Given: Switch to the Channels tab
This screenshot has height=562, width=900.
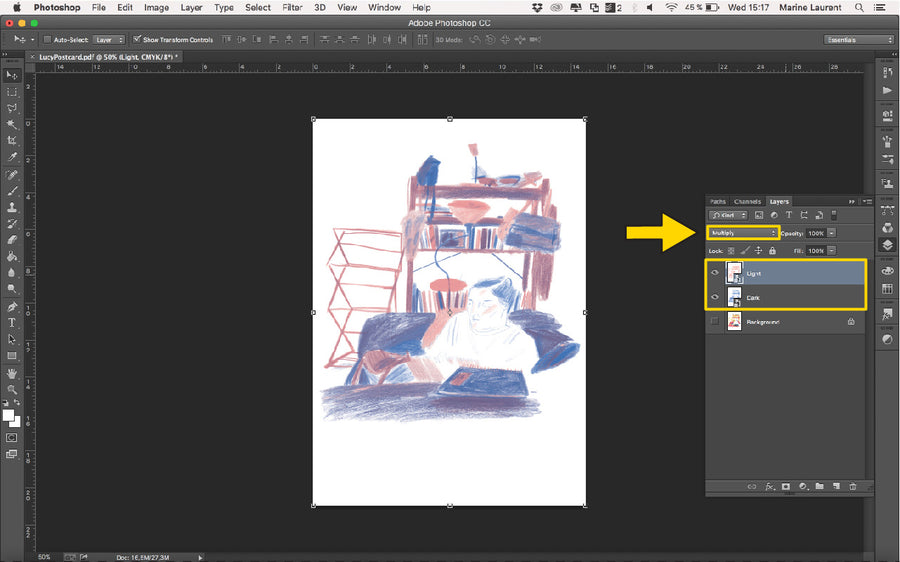Looking at the screenshot, I should [747, 201].
